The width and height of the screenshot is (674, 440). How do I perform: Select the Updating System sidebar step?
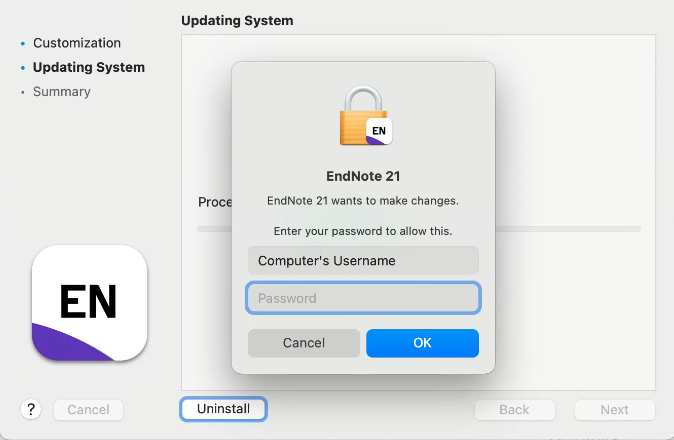(89, 68)
